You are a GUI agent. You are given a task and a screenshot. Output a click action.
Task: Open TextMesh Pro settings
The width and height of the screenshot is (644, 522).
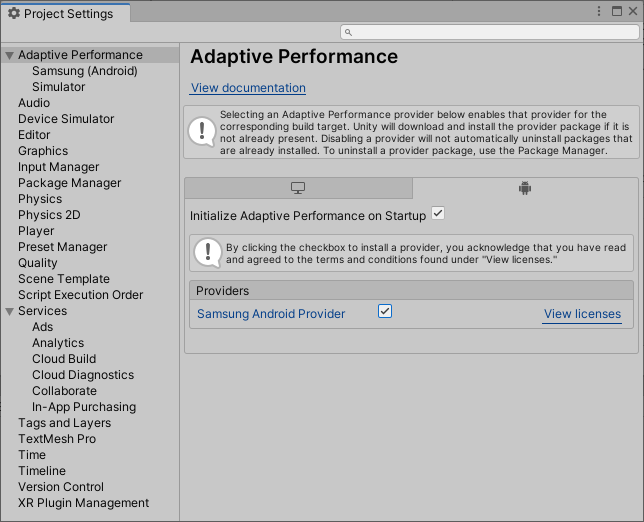[x=57, y=439]
